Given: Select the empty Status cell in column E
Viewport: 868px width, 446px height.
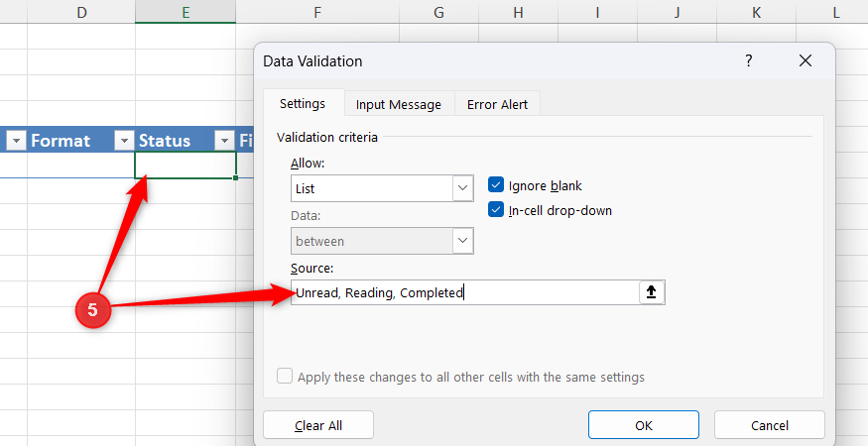Looking at the screenshot, I should [186, 165].
